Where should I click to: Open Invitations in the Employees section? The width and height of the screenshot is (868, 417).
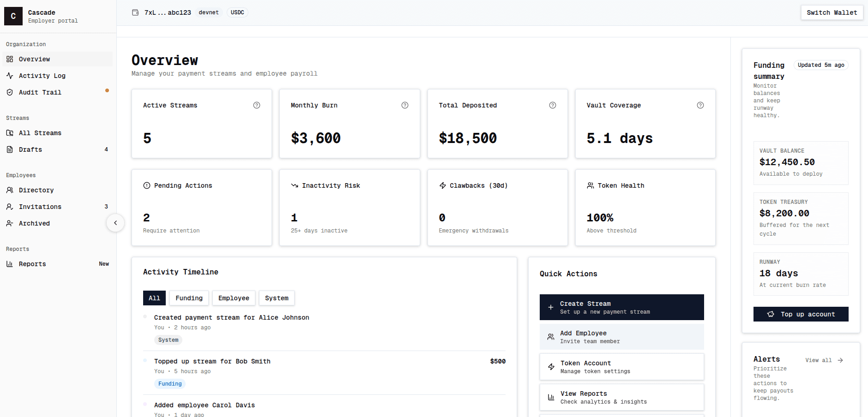pos(40,207)
